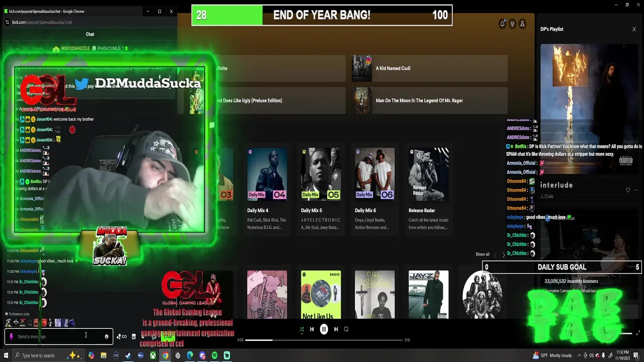The image size is (644, 362).
Task: Open Release Radar playlist cover
Action: [x=428, y=174]
